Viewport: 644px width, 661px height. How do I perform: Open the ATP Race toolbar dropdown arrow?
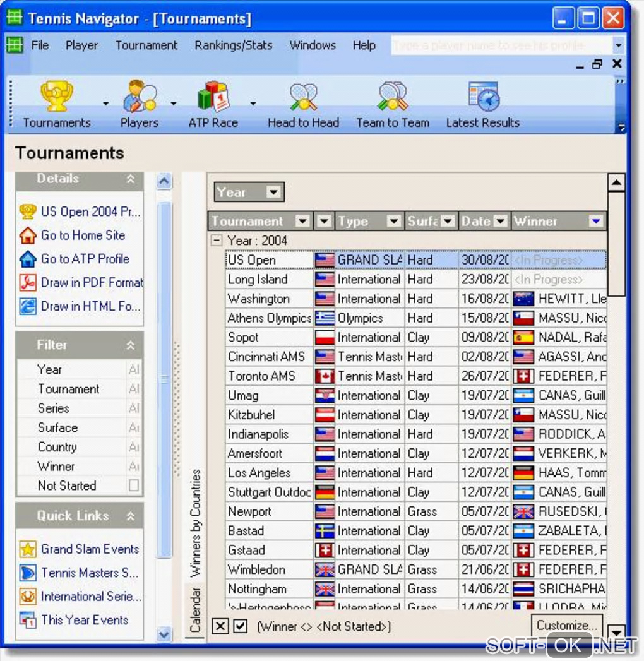[253, 104]
